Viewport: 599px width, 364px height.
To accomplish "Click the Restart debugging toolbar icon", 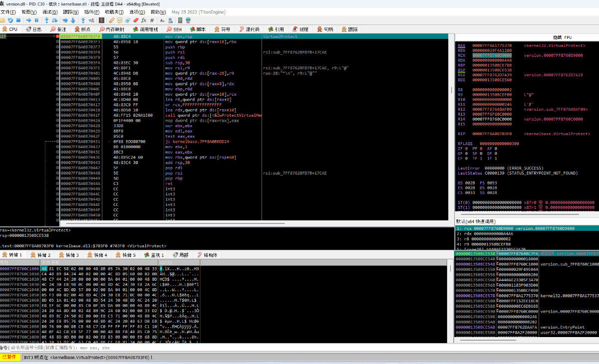I will [x=10, y=20].
